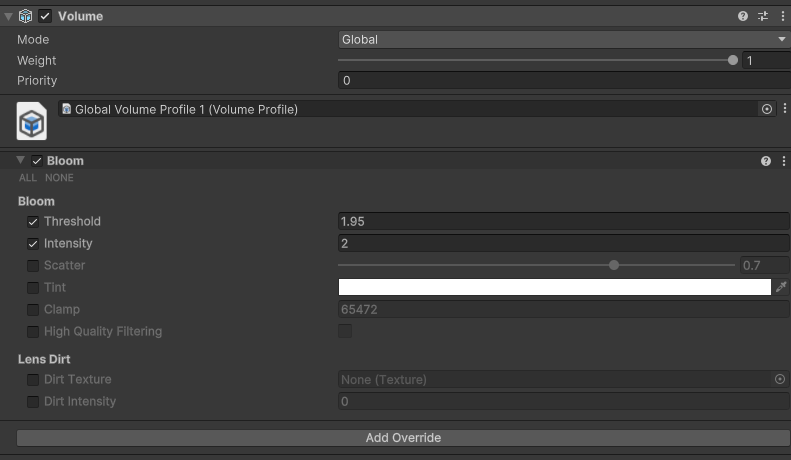Click the large Volume Profile asset icon
This screenshot has height=460, width=791.
pos(32,121)
